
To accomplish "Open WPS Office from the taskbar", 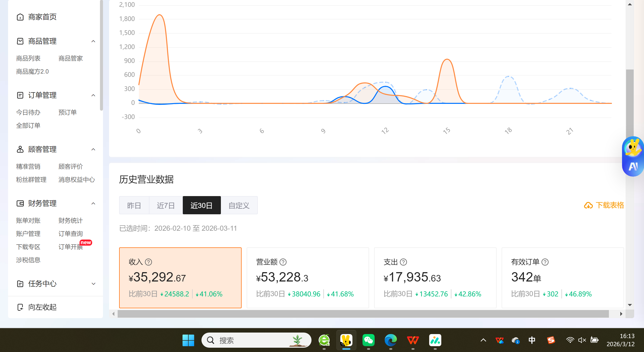I will click(413, 340).
